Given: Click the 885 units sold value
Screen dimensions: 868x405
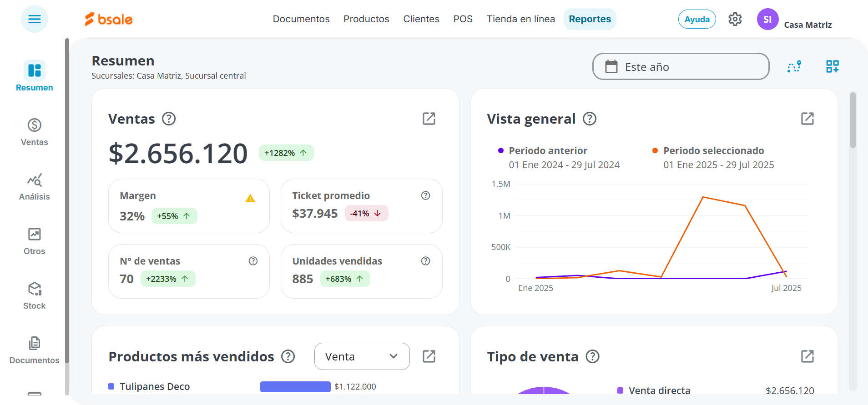Looking at the screenshot, I should (x=303, y=279).
